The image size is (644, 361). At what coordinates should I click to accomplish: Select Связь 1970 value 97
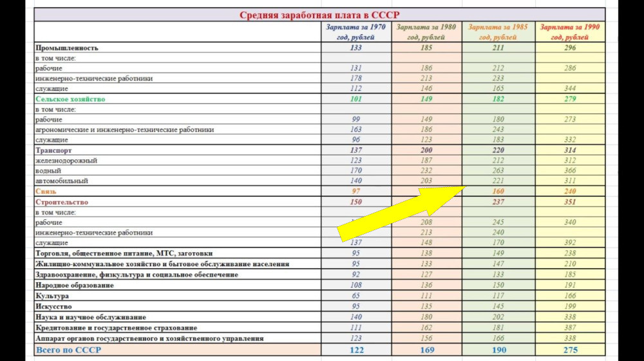[355, 191]
